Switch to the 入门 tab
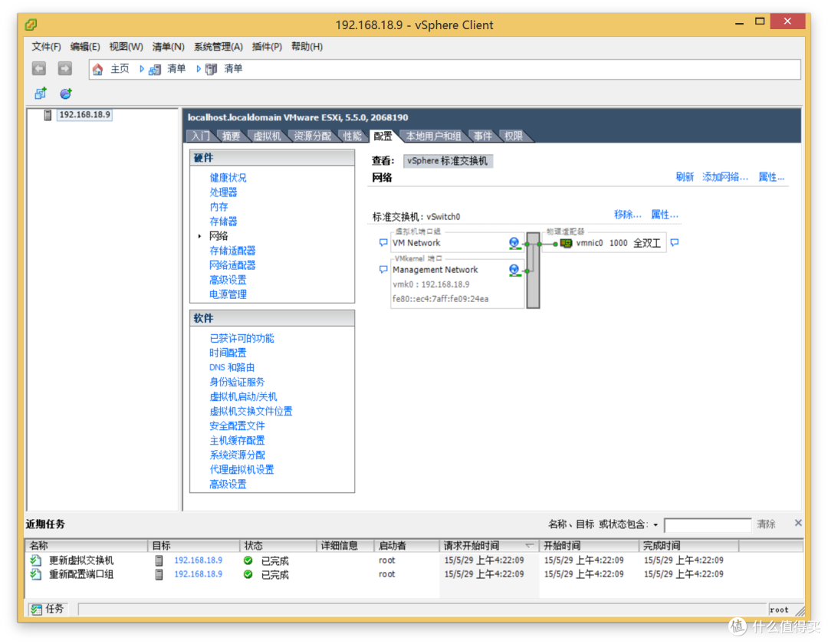The height and width of the screenshot is (644, 828). point(201,136)
